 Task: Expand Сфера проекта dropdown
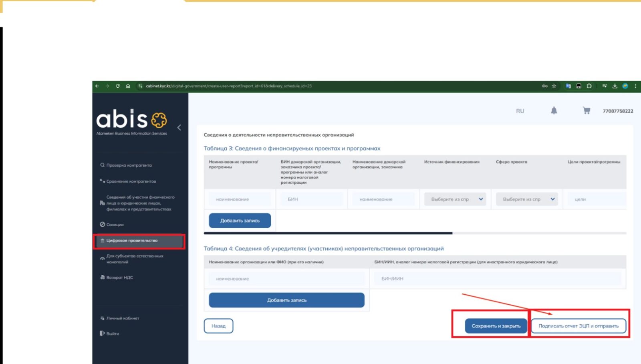[527, 199]
